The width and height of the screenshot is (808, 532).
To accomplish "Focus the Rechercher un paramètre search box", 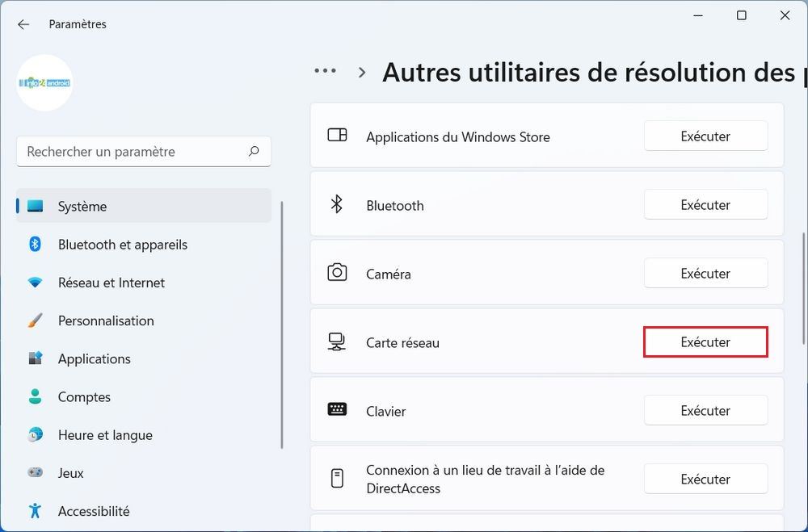I will 133,152.
